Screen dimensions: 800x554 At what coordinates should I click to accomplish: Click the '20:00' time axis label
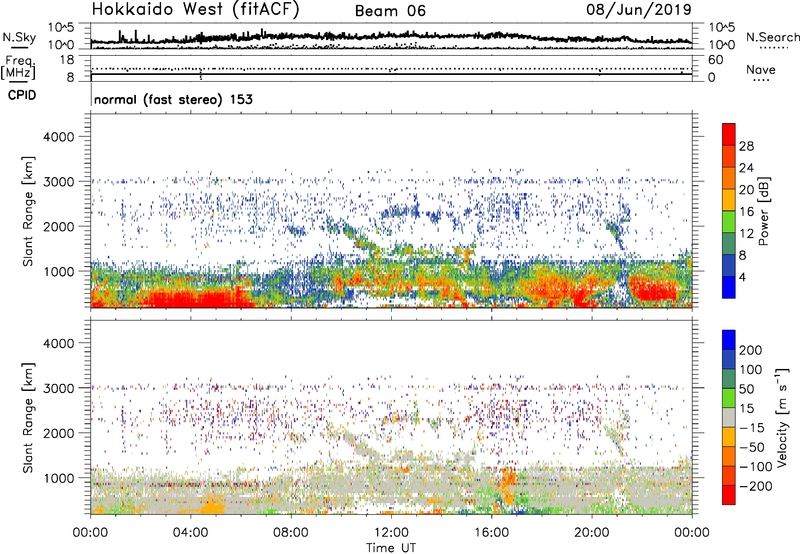(x=591, y=533)
